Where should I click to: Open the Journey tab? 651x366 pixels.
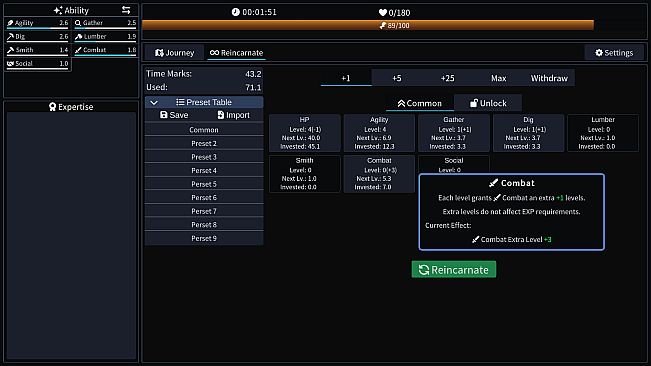coord(174,53)
